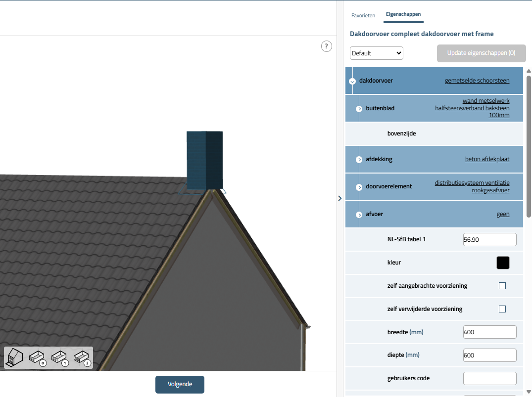Show floor level 2 view

click(82, 357)
